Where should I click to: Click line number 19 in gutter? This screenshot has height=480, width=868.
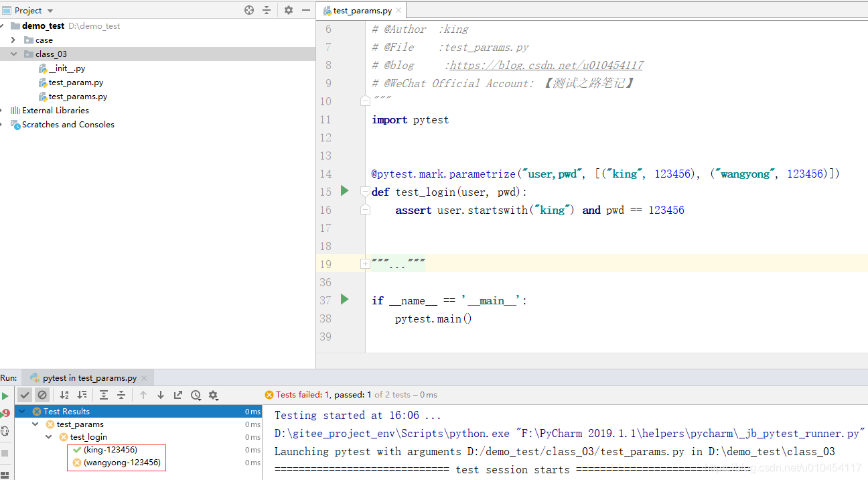[x=325, y=264]
